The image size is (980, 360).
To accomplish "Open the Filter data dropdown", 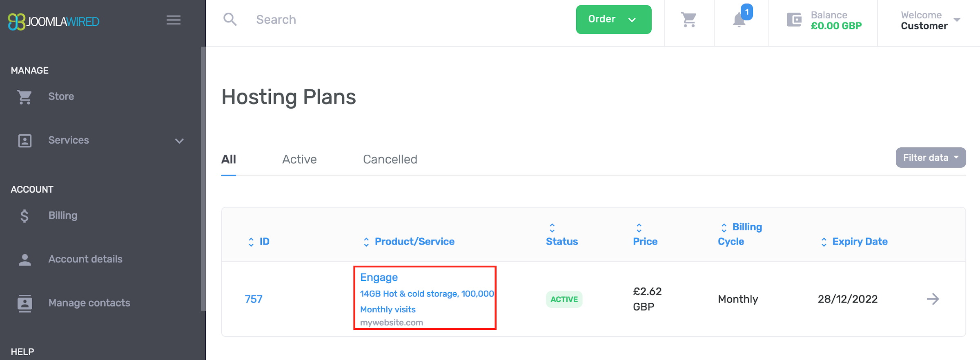I will point(931,158).
